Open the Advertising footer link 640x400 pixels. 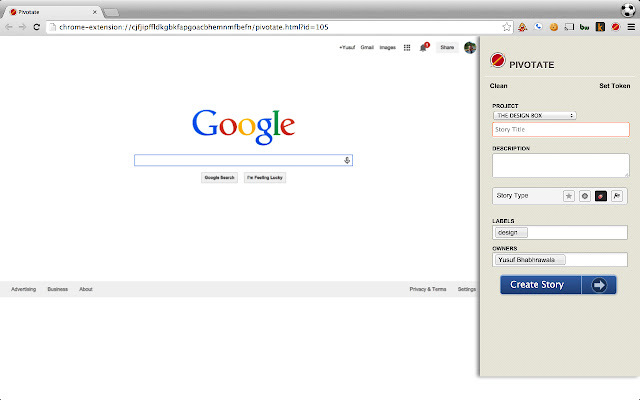tap(23, 289)
